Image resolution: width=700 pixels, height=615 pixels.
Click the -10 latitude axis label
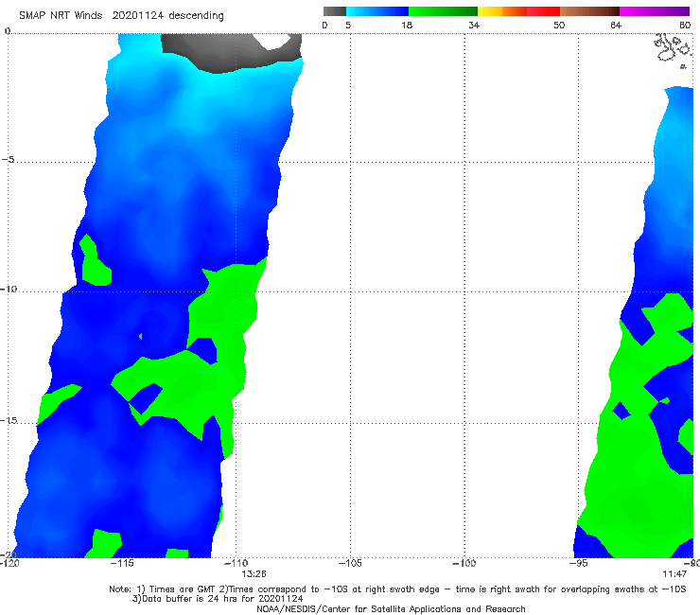click(x=9, y=289)
